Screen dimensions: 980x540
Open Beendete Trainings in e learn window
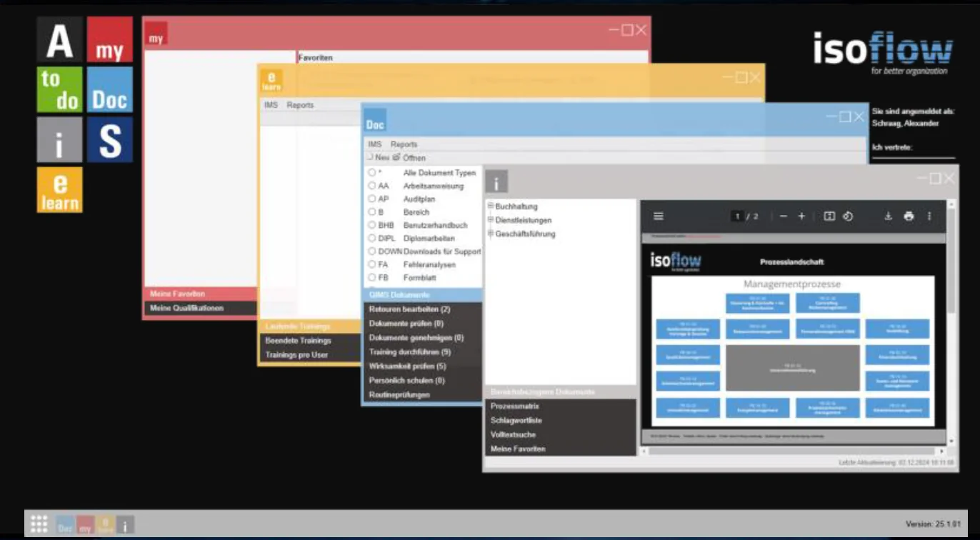point(309,341)
